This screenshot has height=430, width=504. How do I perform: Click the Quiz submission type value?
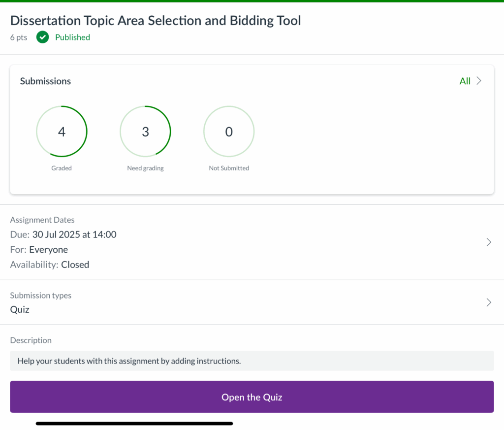[x=20, y=310]
